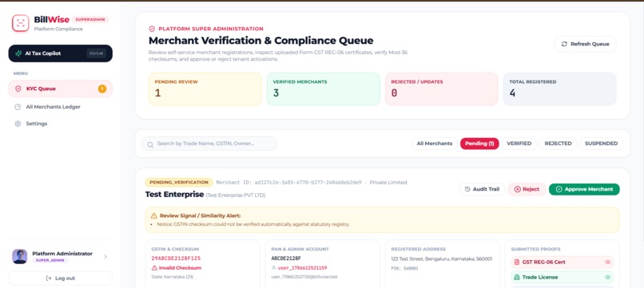Screen dimensions: 644x288
Task: Click the PENDING_VERIFICATION status badge
Action: [x=179, y=182]
